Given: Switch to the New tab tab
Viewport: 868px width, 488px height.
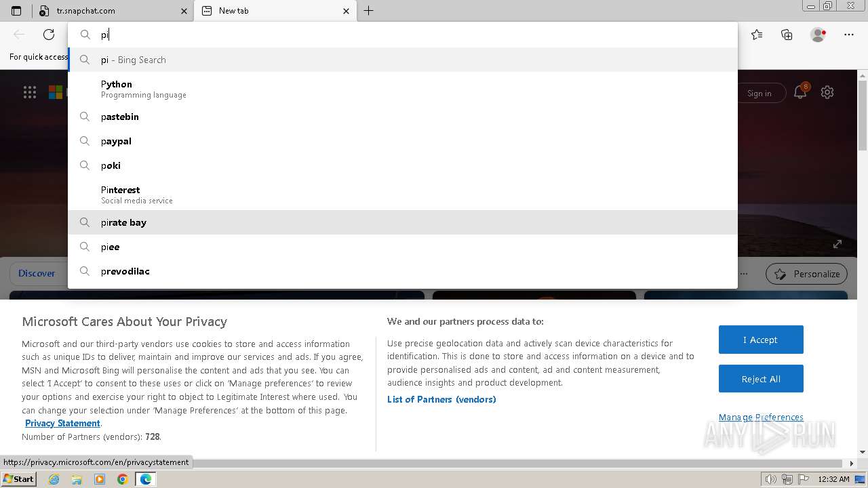Looking at the screenshot, I should pyautogui.click(x=275, y=11).
